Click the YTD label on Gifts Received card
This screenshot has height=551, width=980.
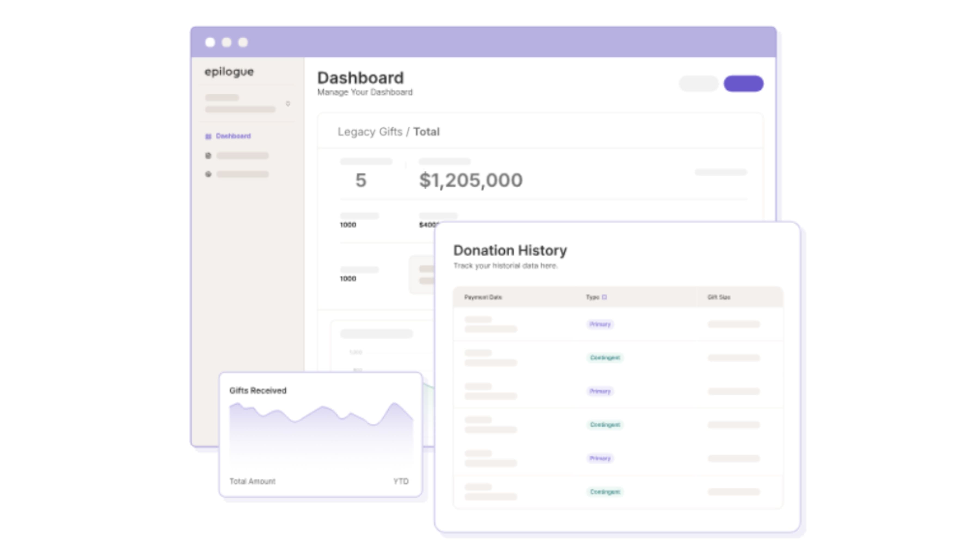click(401, 481)
